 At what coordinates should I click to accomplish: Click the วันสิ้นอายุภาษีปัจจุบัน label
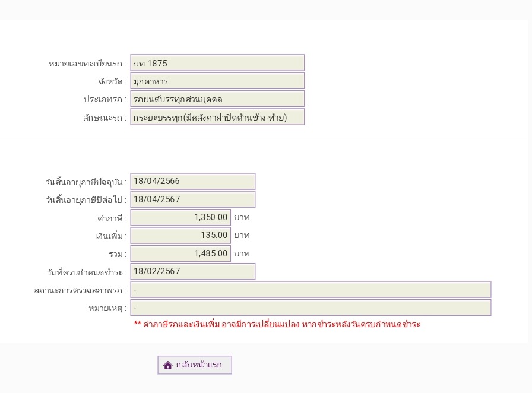(86, 182)
